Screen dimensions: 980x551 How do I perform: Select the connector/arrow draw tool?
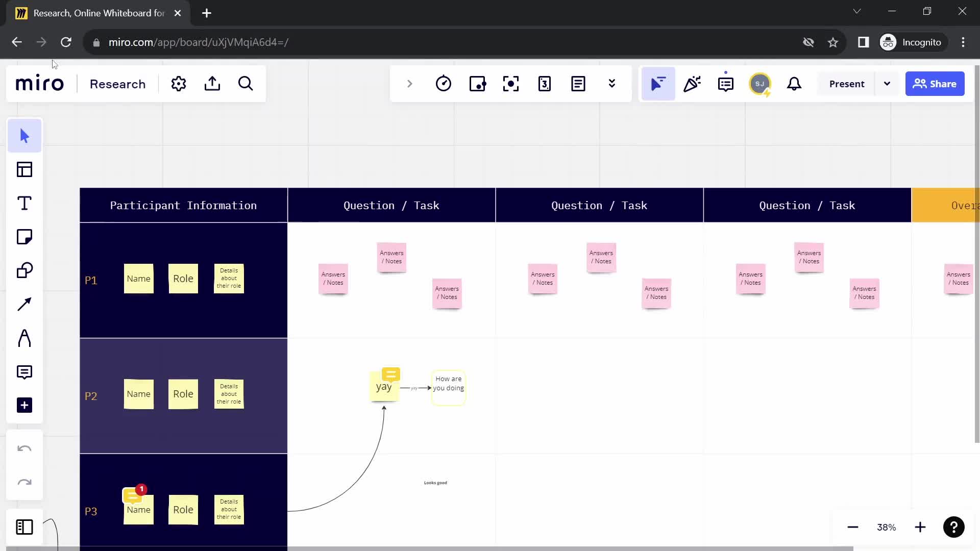pos(24,304)
